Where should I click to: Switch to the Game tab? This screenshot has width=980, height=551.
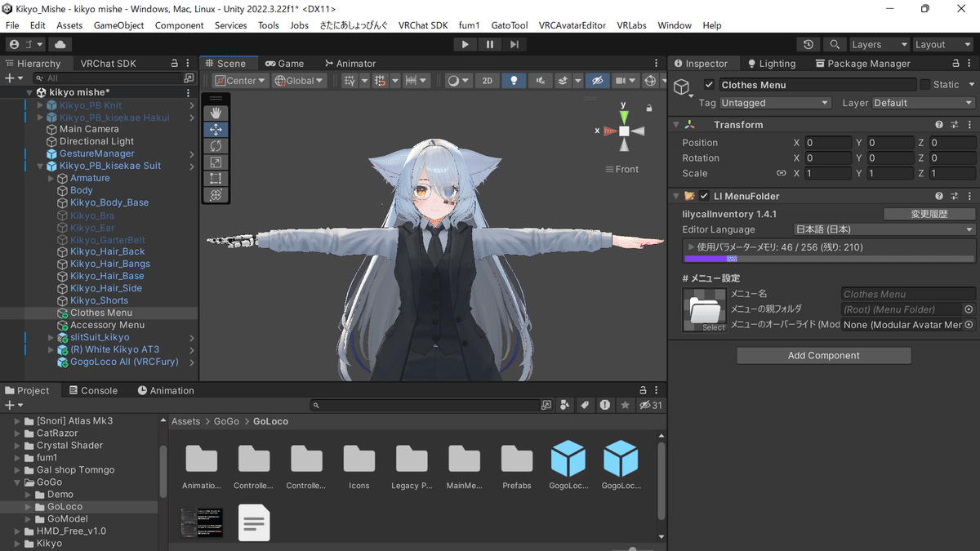[x=284, y=63]
